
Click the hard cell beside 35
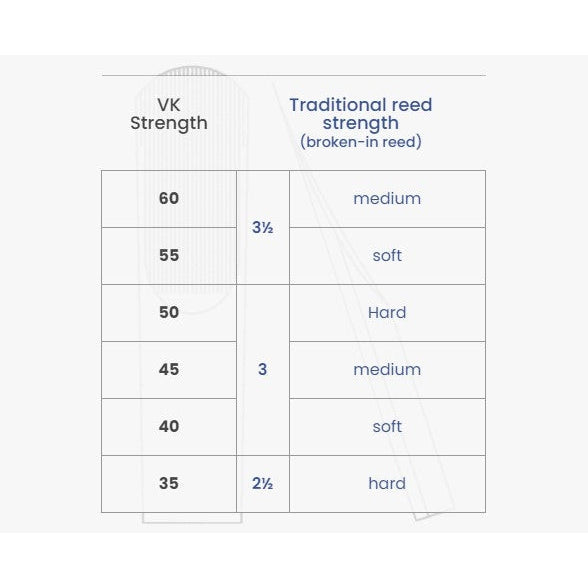(387, 484)
